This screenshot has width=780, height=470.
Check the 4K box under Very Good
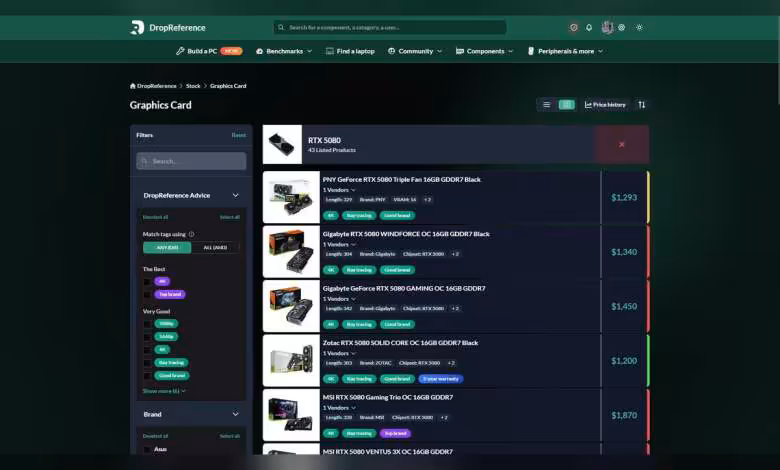pyautogui.click(x=147, y=350)
